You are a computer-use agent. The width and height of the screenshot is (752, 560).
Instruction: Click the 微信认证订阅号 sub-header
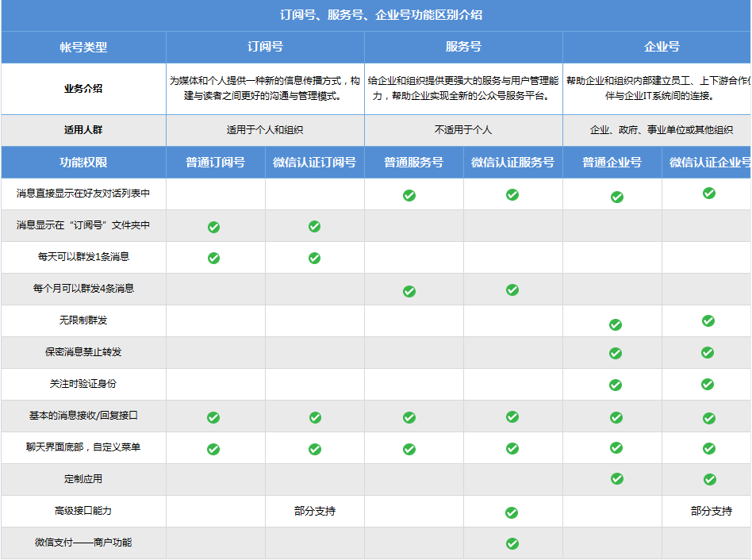314,163
